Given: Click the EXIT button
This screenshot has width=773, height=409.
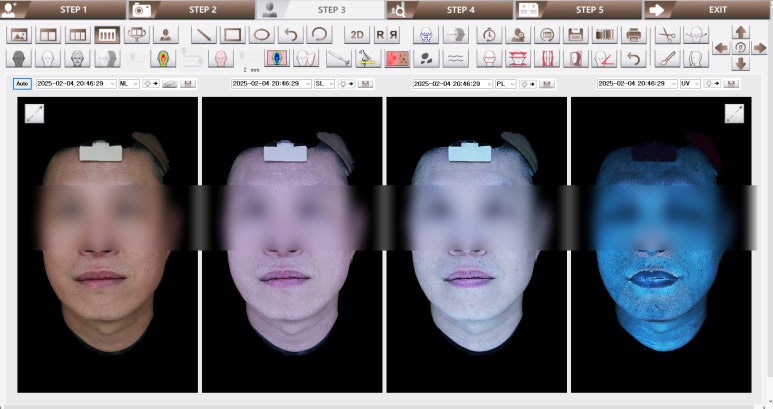Looking at the screenshot, I should tap(707, 10).
